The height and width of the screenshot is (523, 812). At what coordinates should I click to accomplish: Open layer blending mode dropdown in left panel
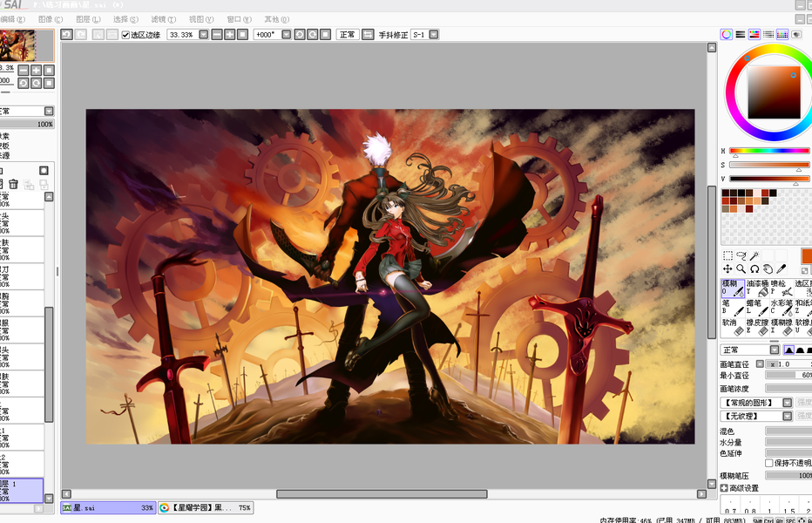click(49, 111)
